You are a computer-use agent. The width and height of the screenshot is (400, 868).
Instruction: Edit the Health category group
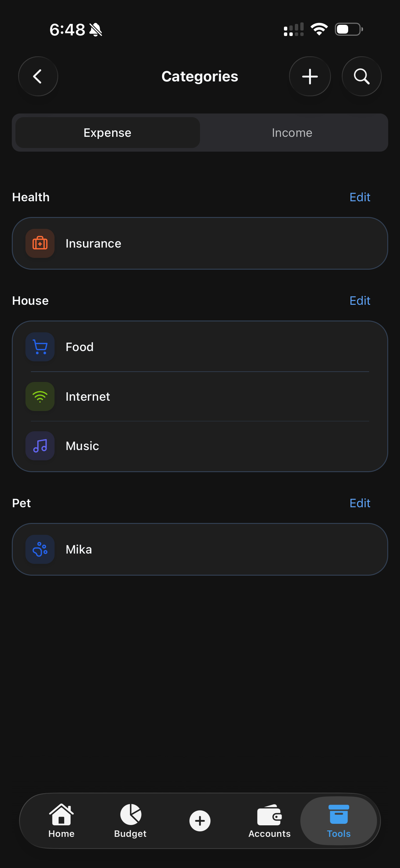[x=360, y=197]
